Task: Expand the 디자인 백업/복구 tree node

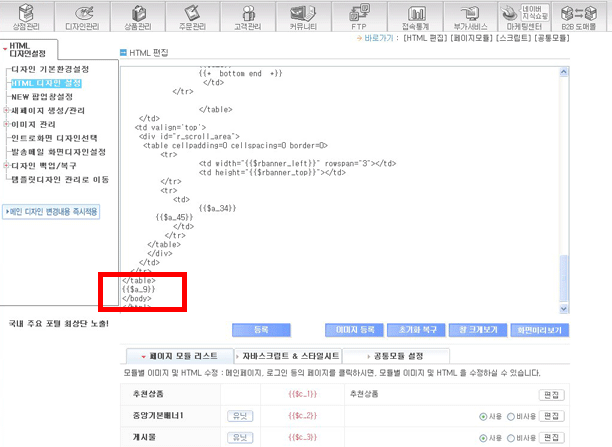Action: [6, 165]
